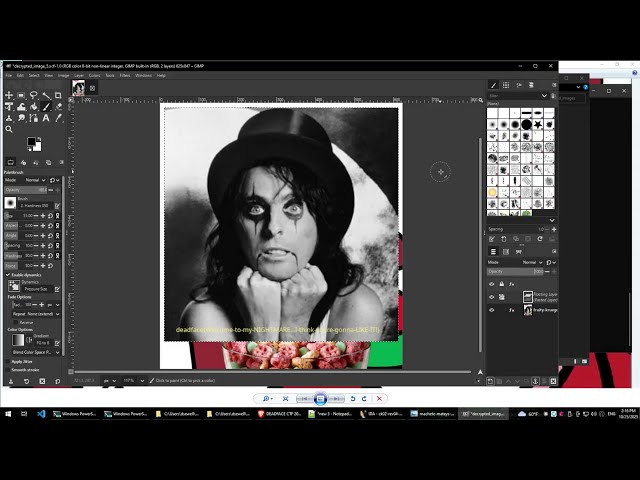Open the DEADFACE CTF browser taskbar item
This screenshot has height=480, width=640.
click(280, 414)
